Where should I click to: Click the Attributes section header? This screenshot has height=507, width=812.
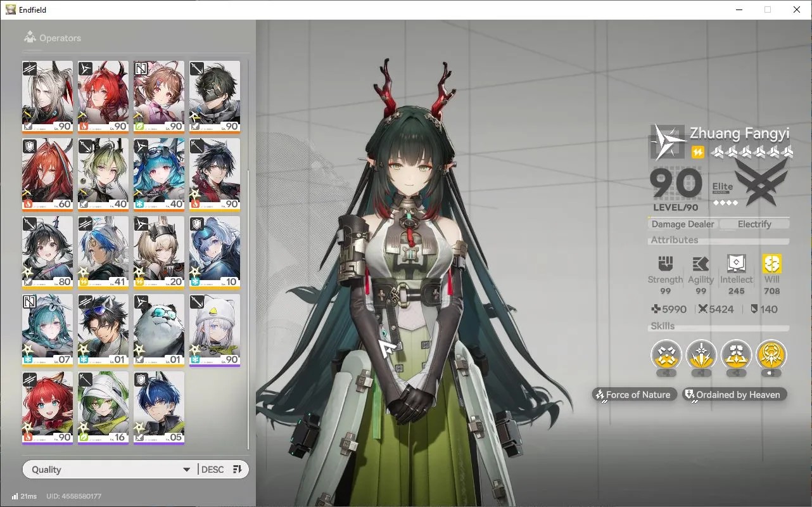coord(675,240)
